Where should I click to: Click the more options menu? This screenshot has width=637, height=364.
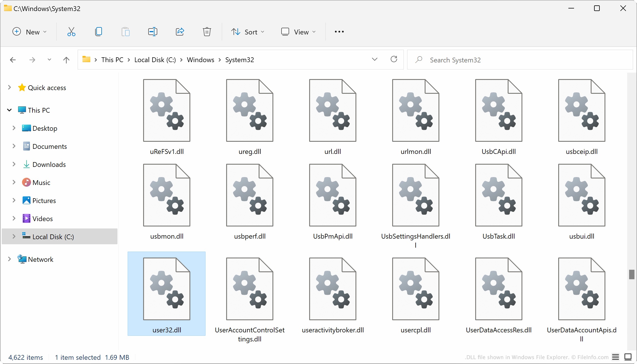click(339, 32)
